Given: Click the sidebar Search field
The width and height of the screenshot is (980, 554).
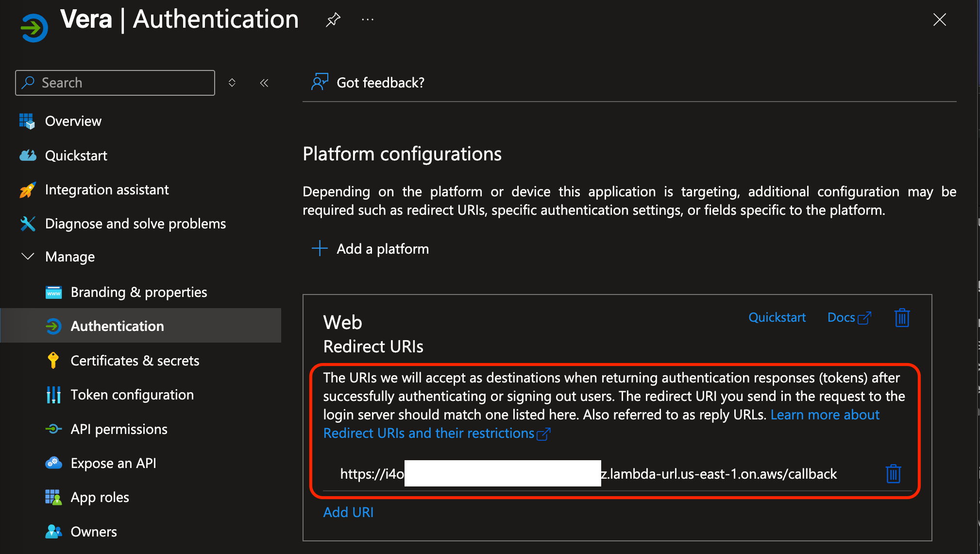Looking at the screenshot, I should (115, 83).
